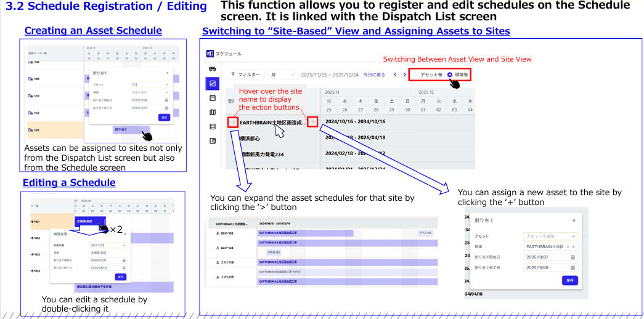Click the フィルター filter button
The height and width of the screenshot is (319, 644).
(x=245, y=75)
